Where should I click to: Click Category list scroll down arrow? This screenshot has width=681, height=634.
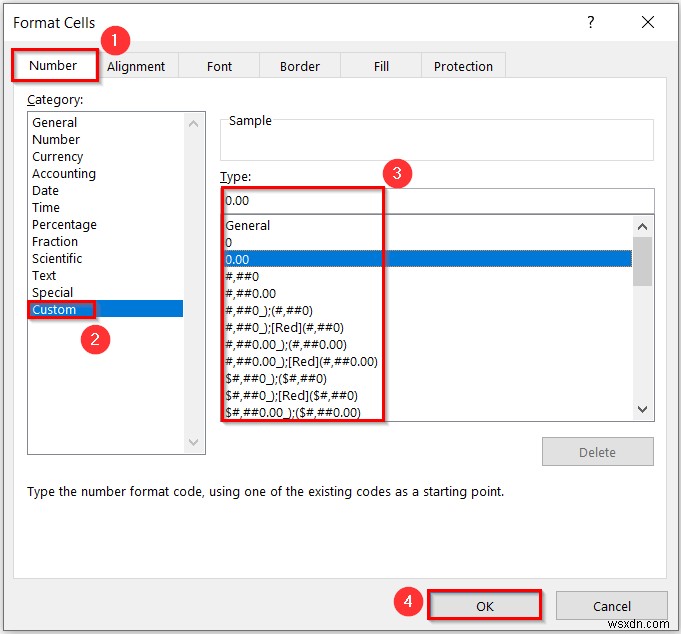coord(194,442)
